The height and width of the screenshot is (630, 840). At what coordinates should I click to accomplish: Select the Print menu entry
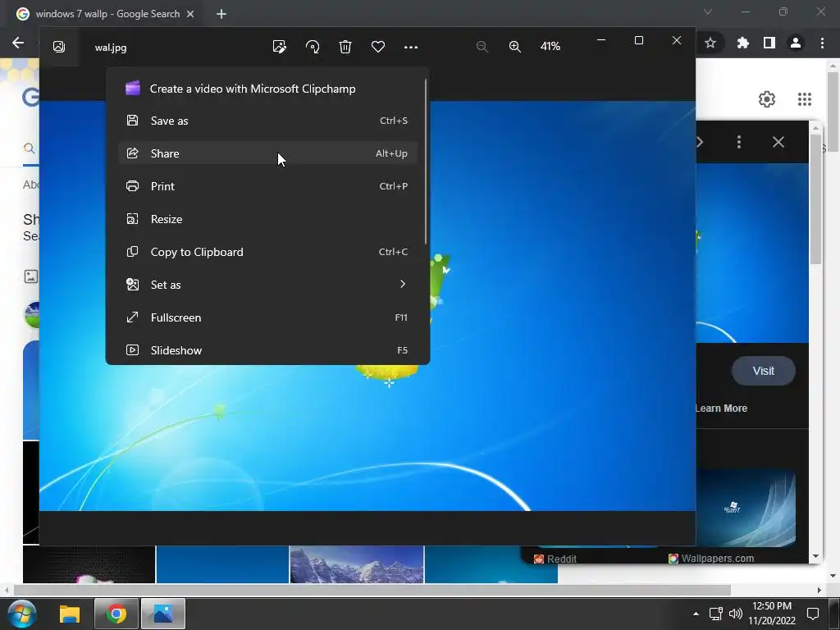pos(267,186)
